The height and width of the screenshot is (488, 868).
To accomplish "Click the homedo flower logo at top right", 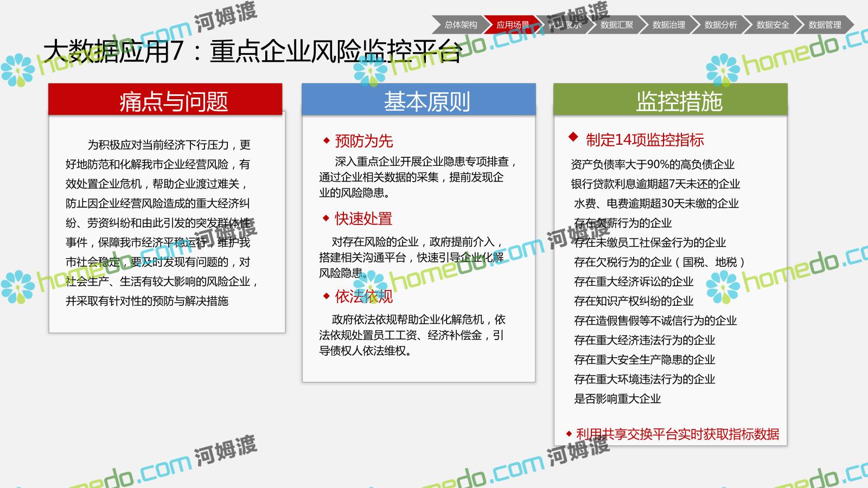I will pyautogui.click(x=723, y=72).
